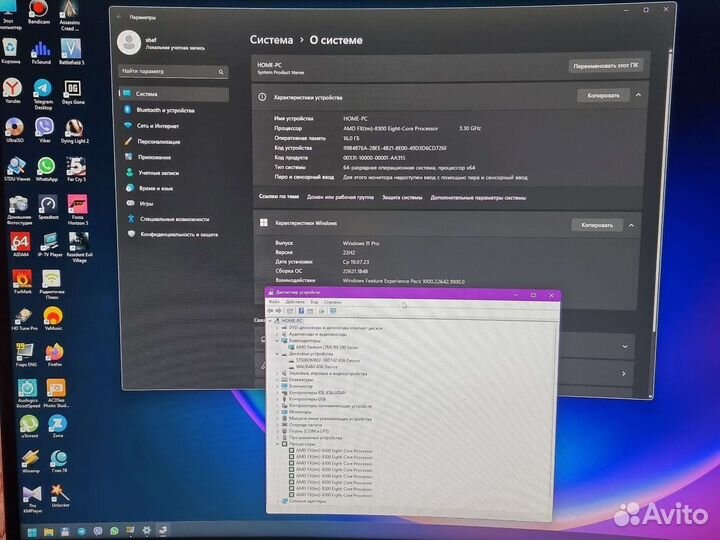Open the Файл menu in Device Manager
This screenshot has width=720, height=540.
click(x=274, y=301)
